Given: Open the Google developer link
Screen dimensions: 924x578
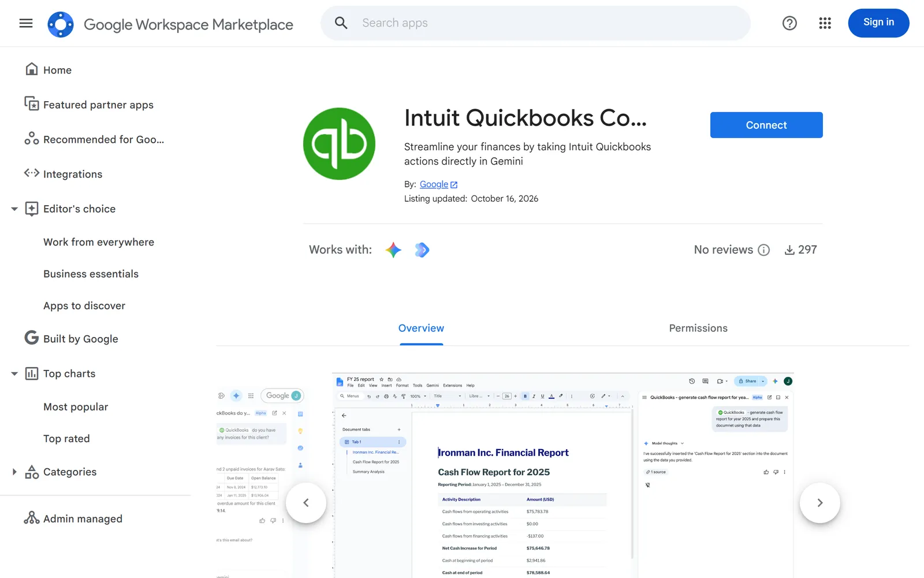Looking at the screenshot, I should click(438, 184).
